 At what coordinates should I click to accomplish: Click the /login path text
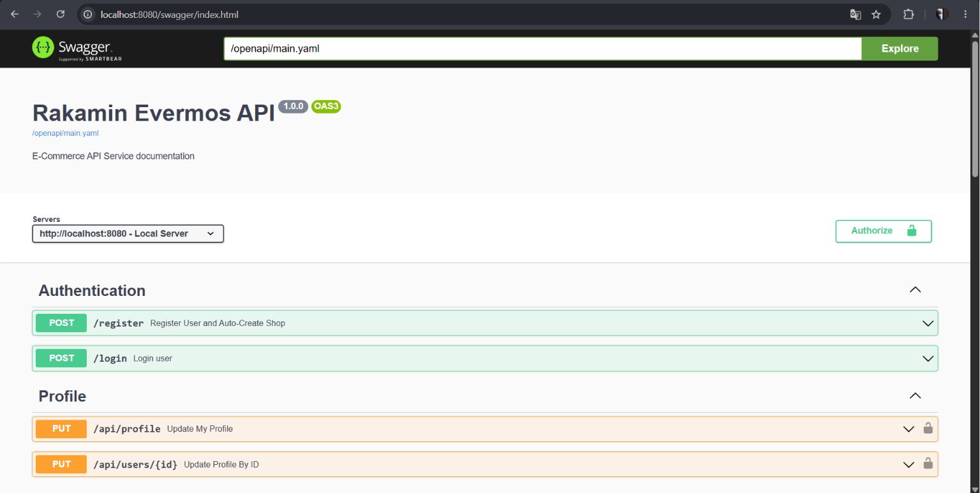[110, 358]
